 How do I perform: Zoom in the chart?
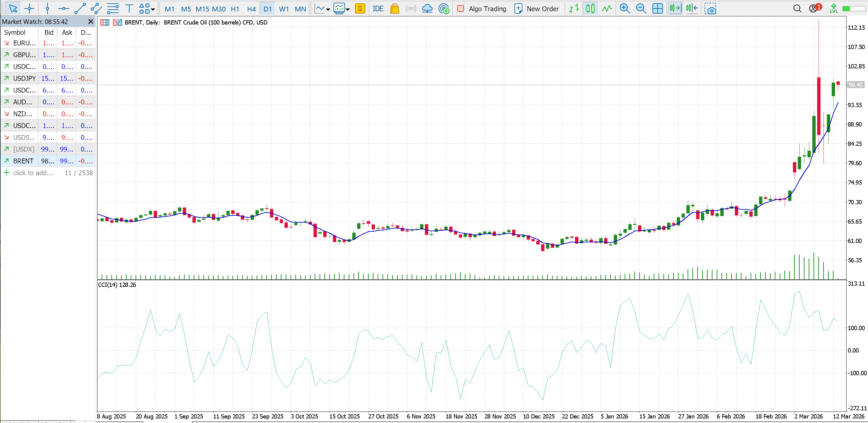625,9
